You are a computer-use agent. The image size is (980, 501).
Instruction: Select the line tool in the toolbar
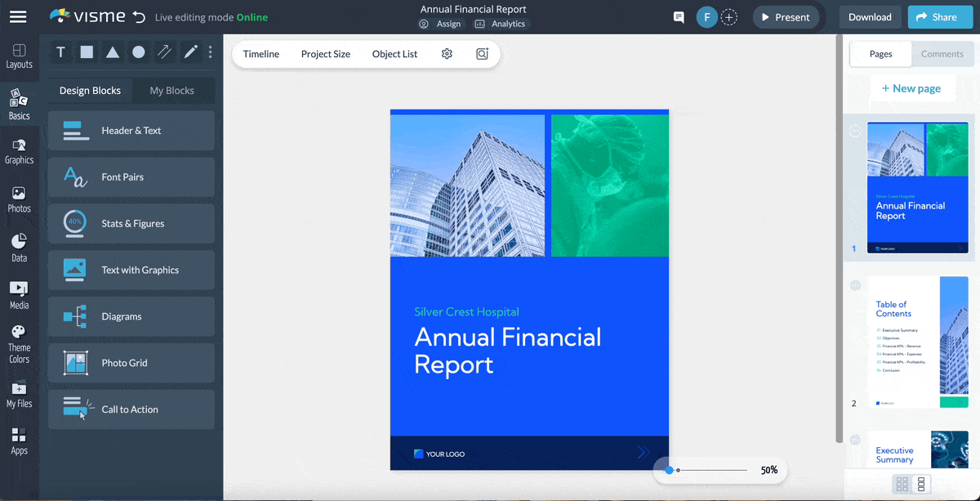[165, 51]
